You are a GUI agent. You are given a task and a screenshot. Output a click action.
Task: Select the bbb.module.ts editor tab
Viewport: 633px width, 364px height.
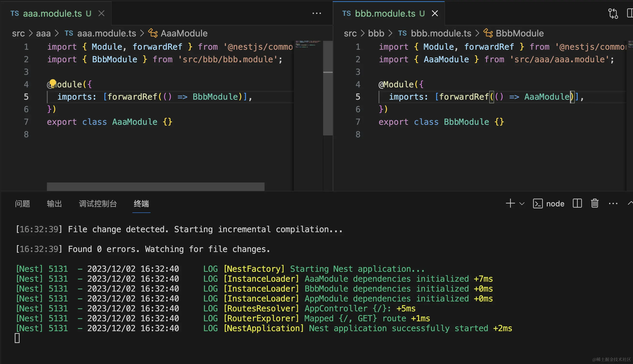coord(388,13)
